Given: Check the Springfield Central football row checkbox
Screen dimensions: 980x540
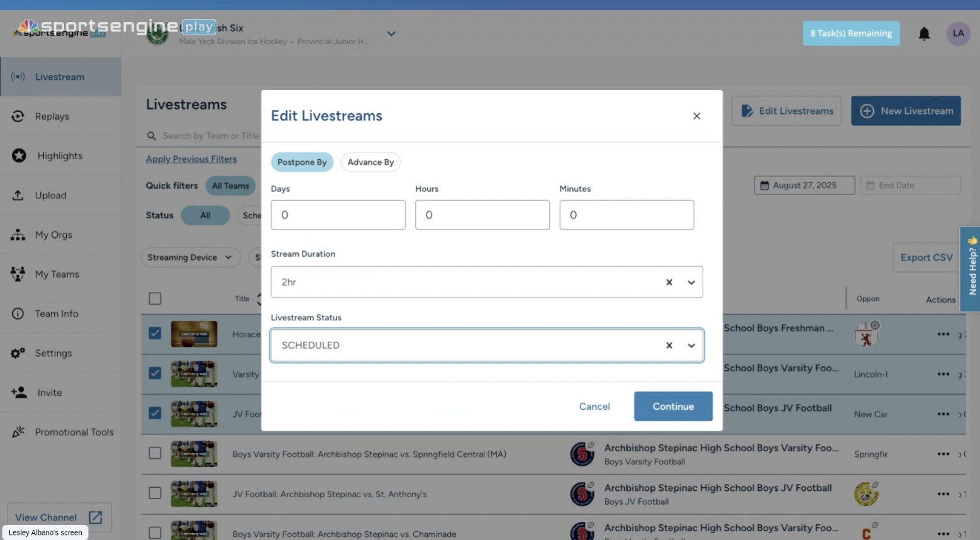Looking at the screenshot, I should [155, 453].
